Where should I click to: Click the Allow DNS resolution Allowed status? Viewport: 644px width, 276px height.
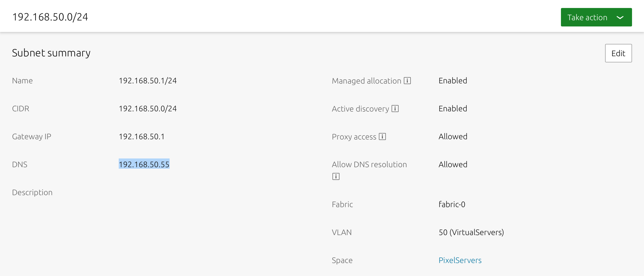(x=453, y=164)
